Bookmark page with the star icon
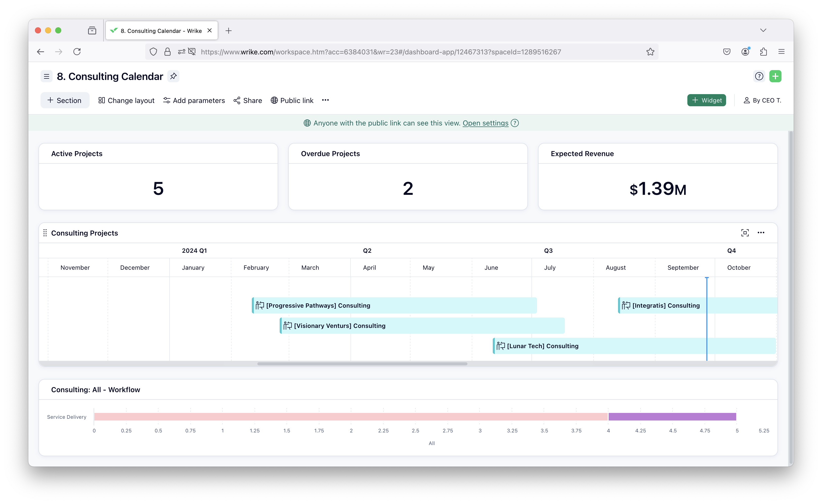The image size is (822, 504). (650, 52)
